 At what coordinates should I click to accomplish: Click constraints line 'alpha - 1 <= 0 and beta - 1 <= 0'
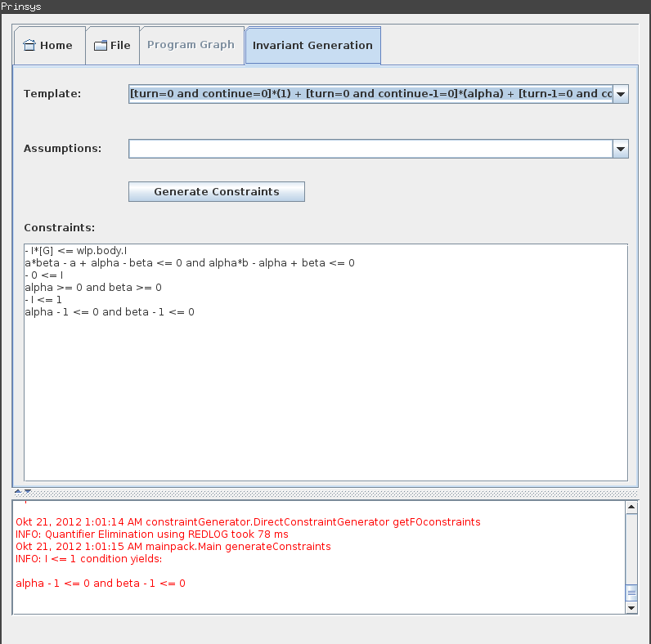pyautogui.click(x=110, y=312)
